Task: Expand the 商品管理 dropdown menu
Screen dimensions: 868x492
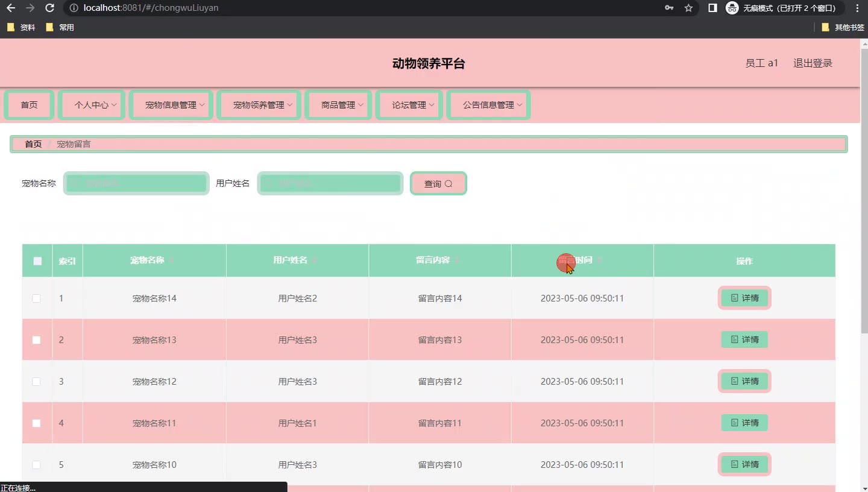Action: click(339, 105)
